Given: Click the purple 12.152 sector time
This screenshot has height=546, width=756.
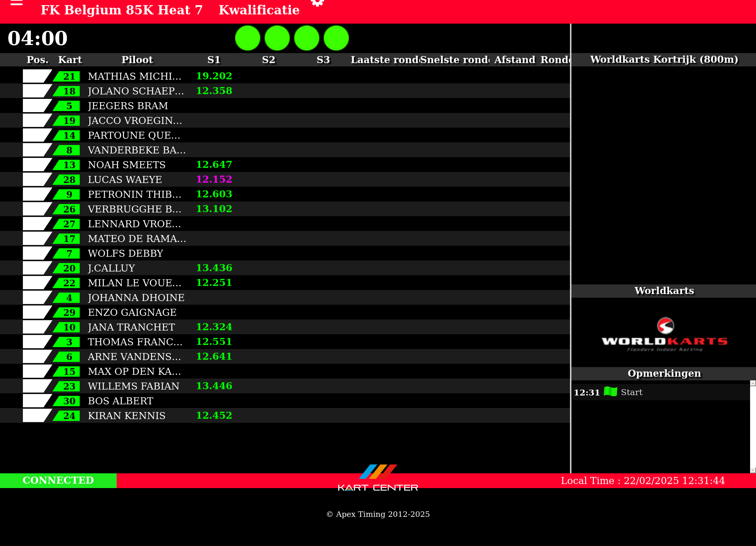Looking at the screenshot, I should (214, 179).
